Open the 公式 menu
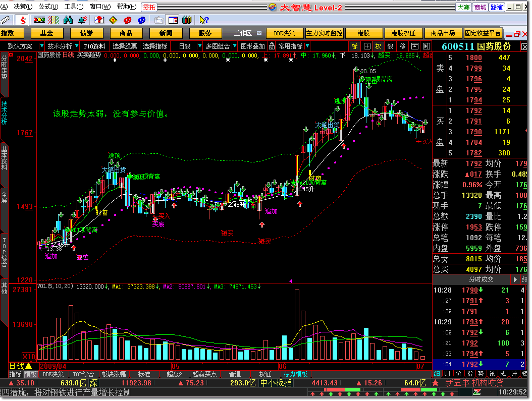Screen dimensions: 532x401 [x=48, y=7]
